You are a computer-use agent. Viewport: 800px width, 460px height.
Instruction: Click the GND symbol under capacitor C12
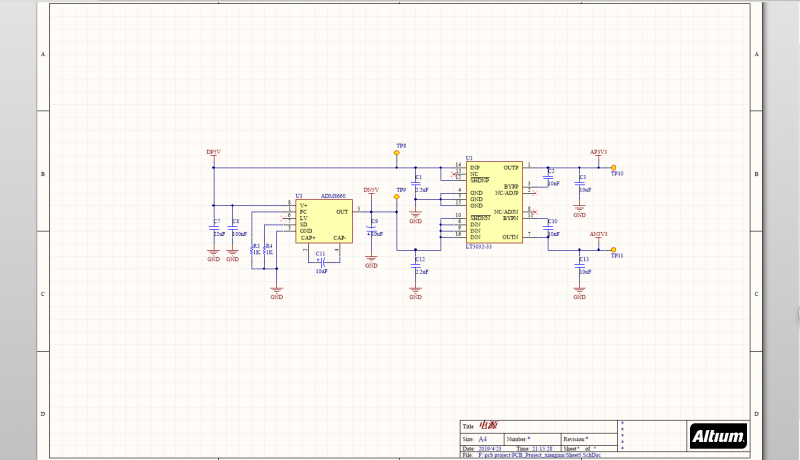[415, 294]
